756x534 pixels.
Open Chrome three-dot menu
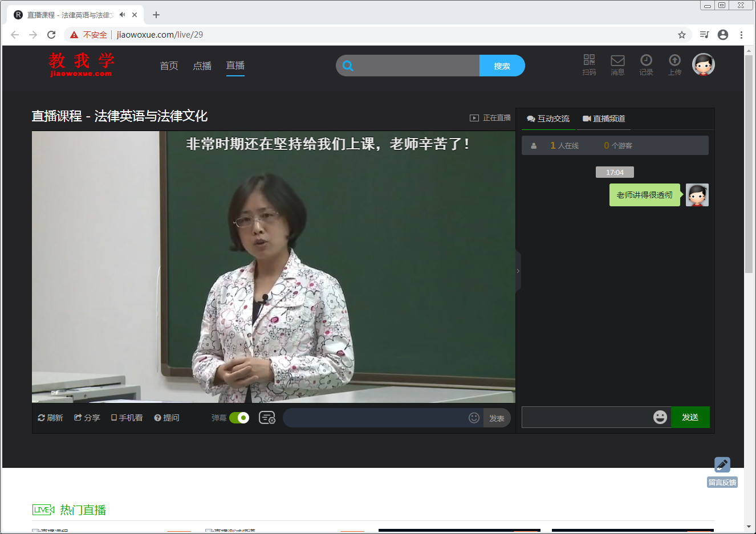point(741,35)
